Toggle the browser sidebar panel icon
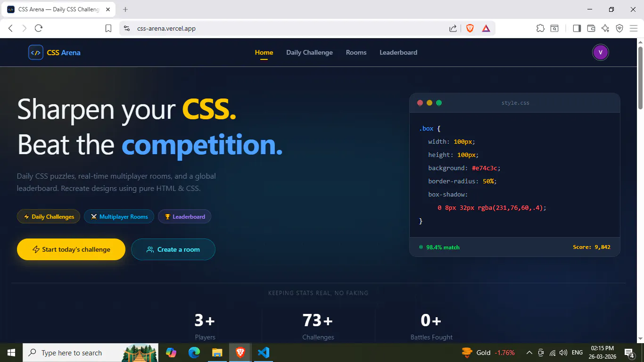644x362 pixels. (577, 28)
